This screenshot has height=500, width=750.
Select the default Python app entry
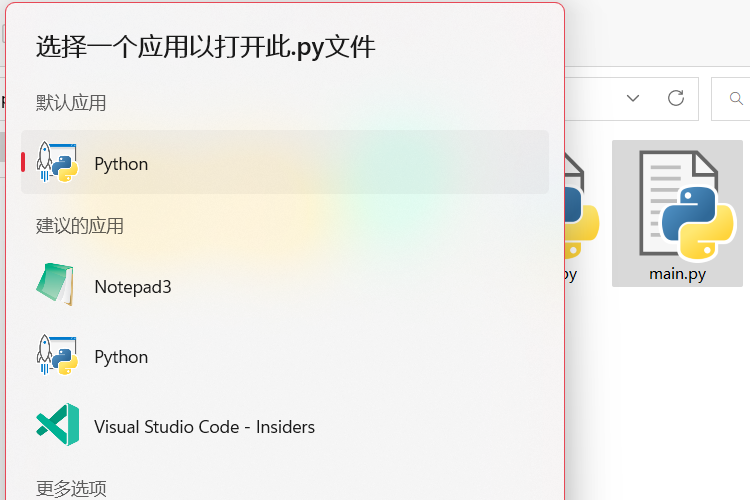(x=285, y=162)
